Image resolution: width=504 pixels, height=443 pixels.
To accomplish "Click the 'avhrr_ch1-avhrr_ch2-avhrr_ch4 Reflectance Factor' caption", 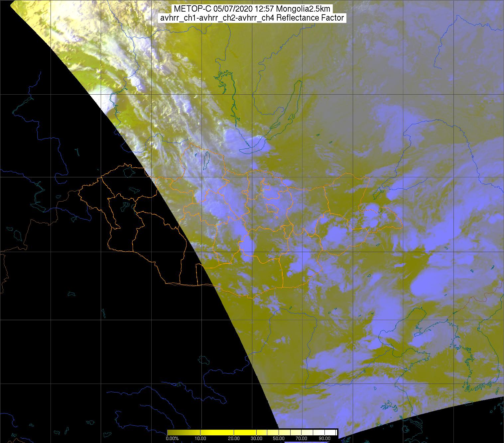I will 252,18.
